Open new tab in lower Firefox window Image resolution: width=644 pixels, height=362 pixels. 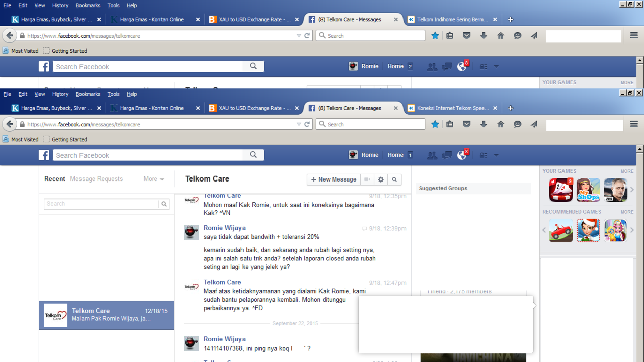click(511, 108)
